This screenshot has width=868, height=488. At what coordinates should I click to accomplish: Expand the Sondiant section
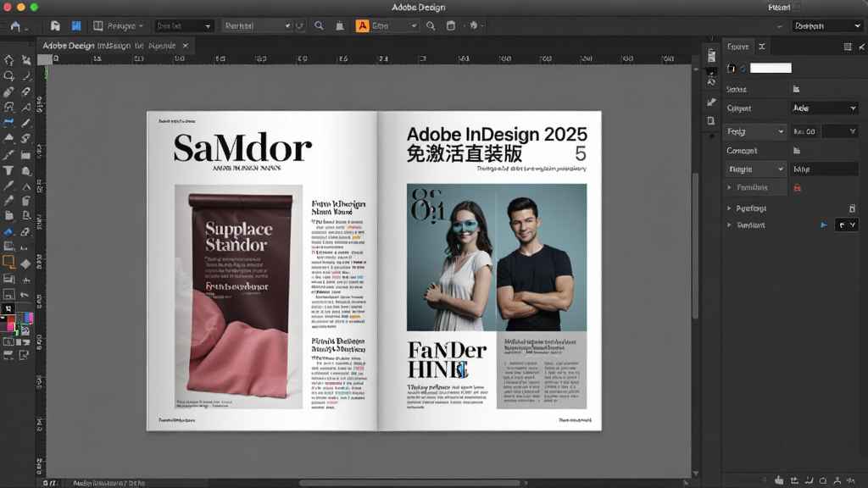click(729, 225)
